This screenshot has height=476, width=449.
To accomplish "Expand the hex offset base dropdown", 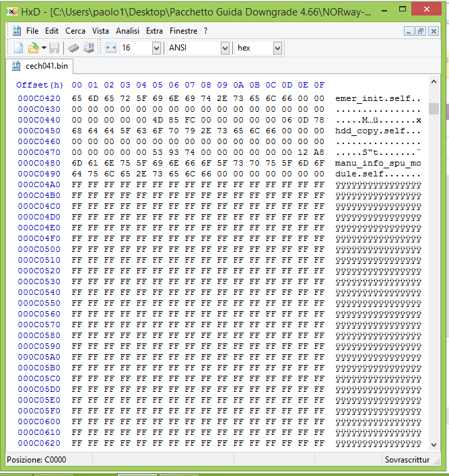I will pyautogui.click(x=277, y=48).
